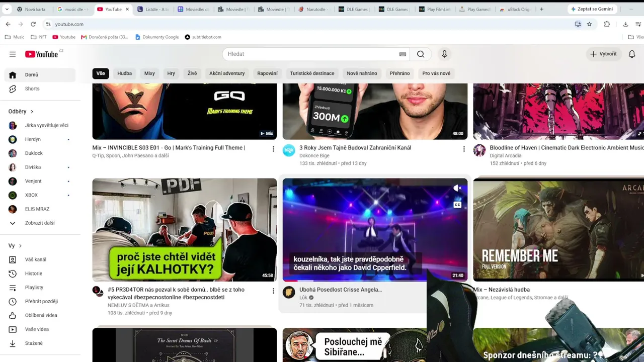Switch to the Play FilmLink tab
This screenshot has width=644, height=362.
coord(435,9)
